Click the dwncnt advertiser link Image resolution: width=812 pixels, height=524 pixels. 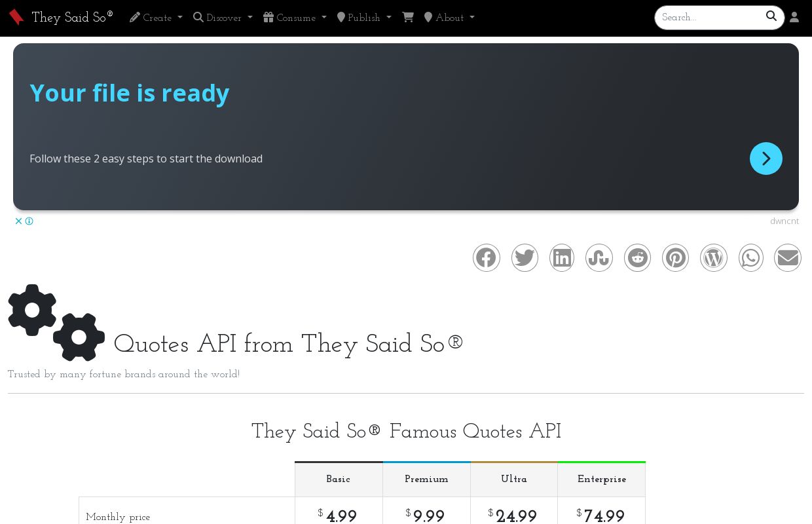pyautogui.click(x=784, y=221)
